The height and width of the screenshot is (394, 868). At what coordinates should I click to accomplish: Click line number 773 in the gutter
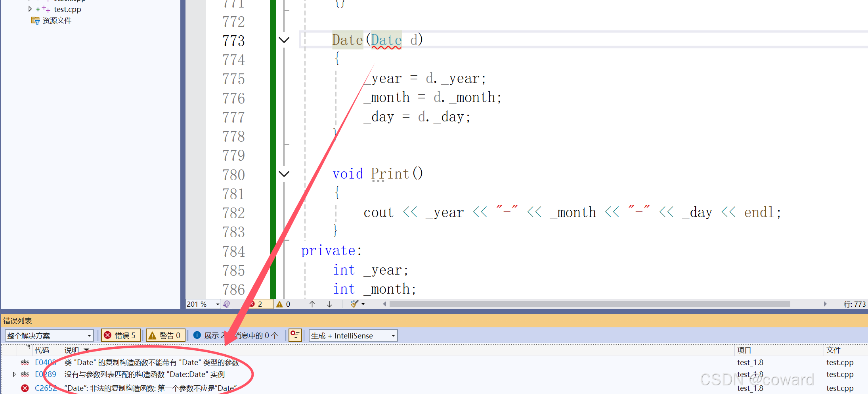click(233, 41)
